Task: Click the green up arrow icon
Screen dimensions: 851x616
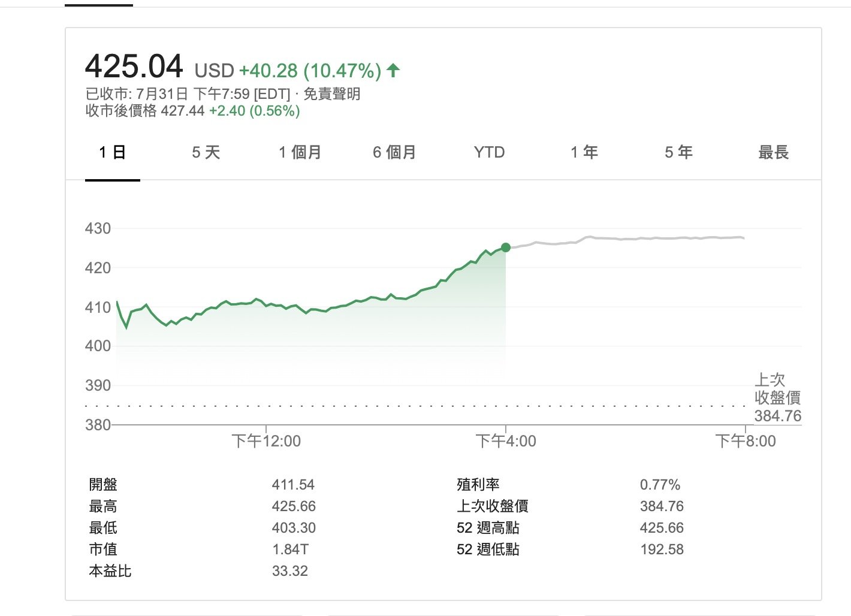Action: coord(393,71)
